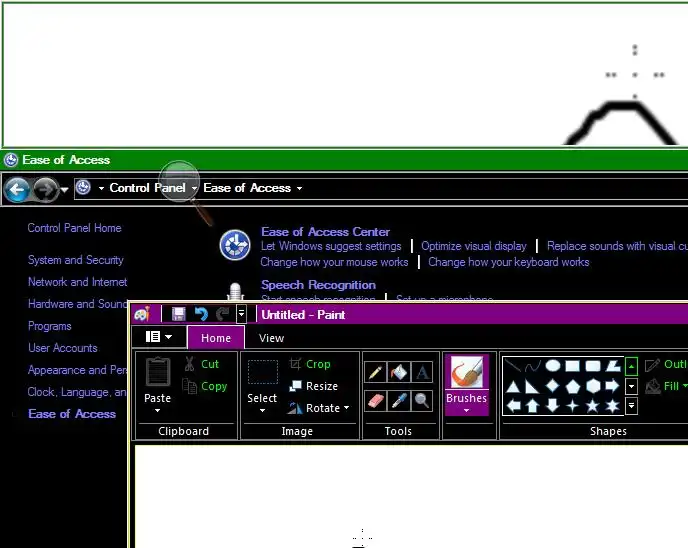The width and height of the screenshot is (688, 548).
Task: Open the Paint file menu button
Action: pyautogui.click(x=158, y=337)
